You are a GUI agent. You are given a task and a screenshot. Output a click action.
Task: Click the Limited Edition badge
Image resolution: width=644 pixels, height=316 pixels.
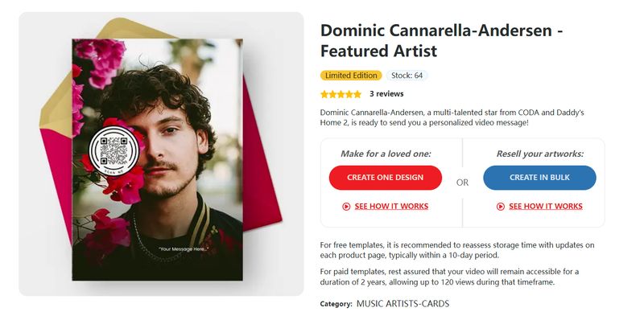(x=351, y=76)
